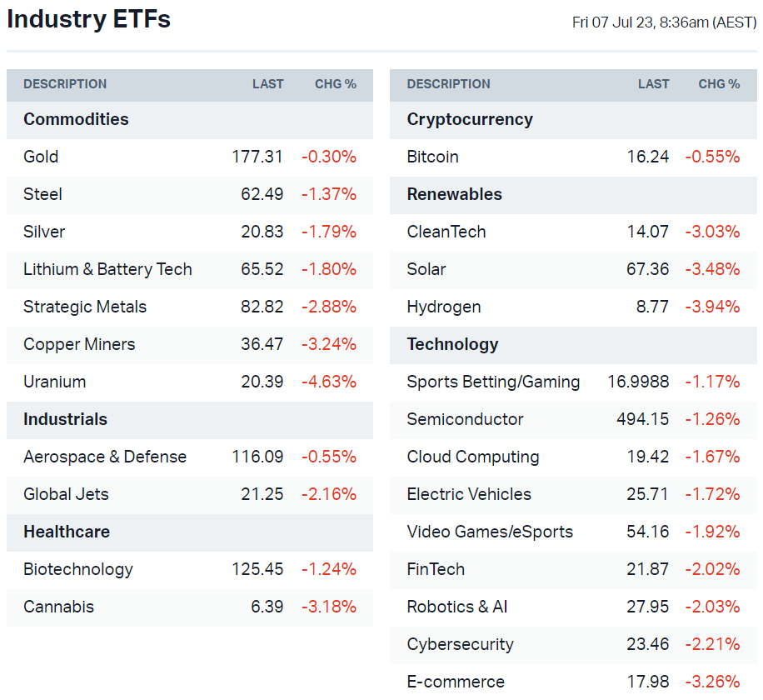
Task: Click the Solar last price 67.36
Action: pos(647,269)
